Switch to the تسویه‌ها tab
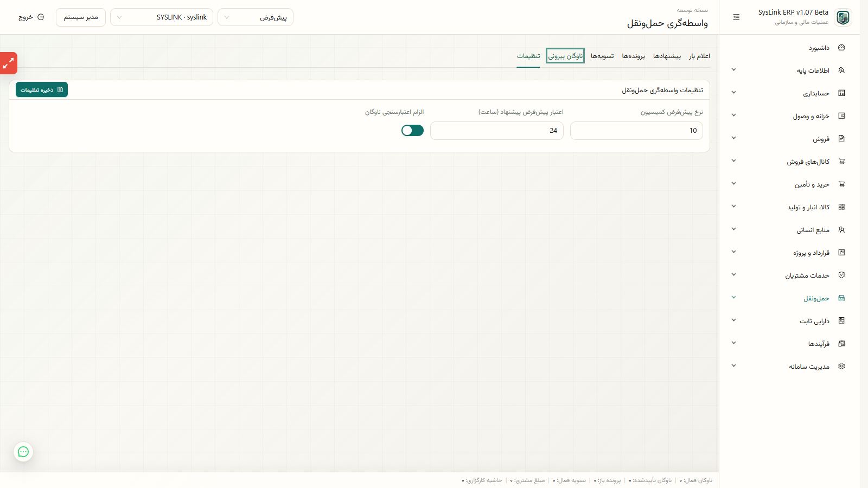The image size is (868, 488). [x=602, y=56]
